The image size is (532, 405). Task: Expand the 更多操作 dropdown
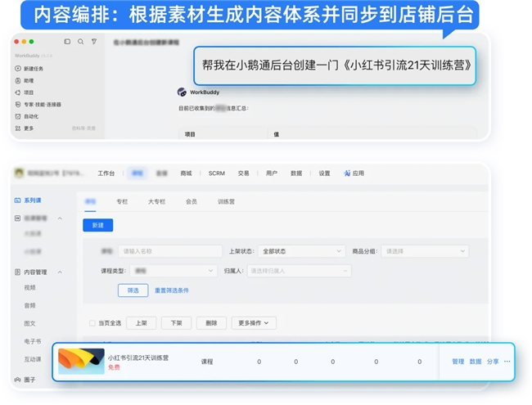point(254,323)
